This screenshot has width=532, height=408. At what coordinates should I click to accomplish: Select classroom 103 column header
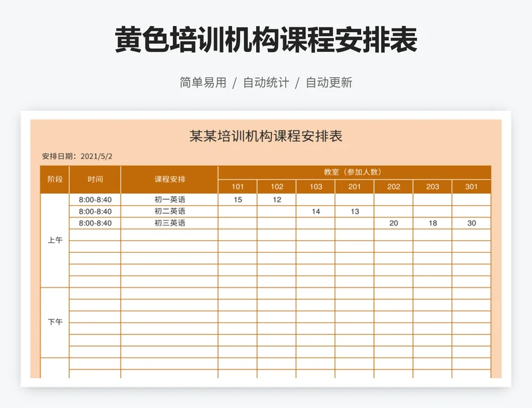pyautogui.click(x=315, y=186)
